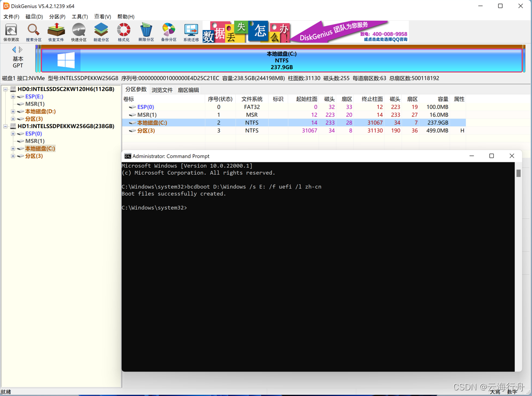Click the 本地磁盘(C:) partition bar in disk map
This screenshot has width=532, height=396.
coord(282,60)
